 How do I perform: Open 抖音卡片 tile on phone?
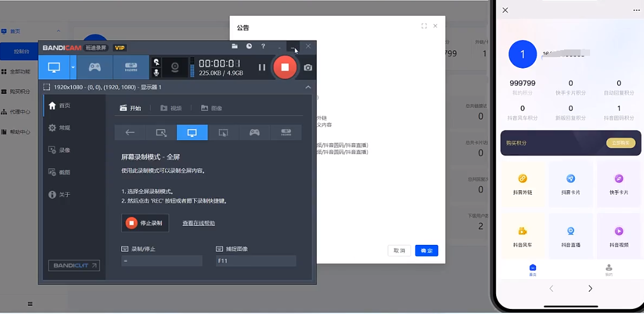(570, 183)
